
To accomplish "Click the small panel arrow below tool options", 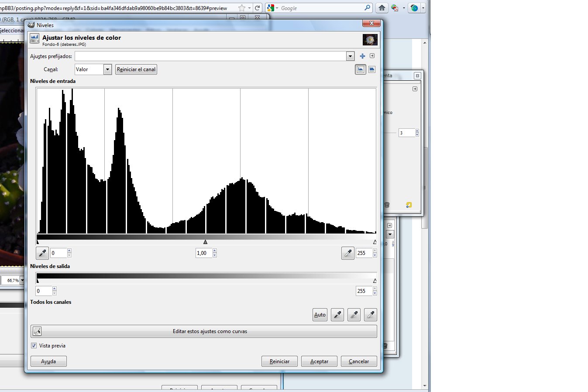I will coord(389,226).
